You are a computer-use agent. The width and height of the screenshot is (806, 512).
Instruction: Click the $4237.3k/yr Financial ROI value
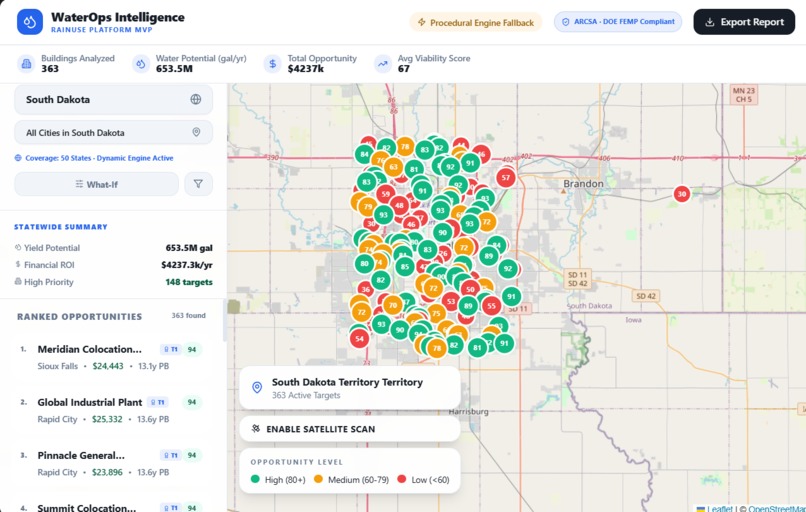(187, 265)
